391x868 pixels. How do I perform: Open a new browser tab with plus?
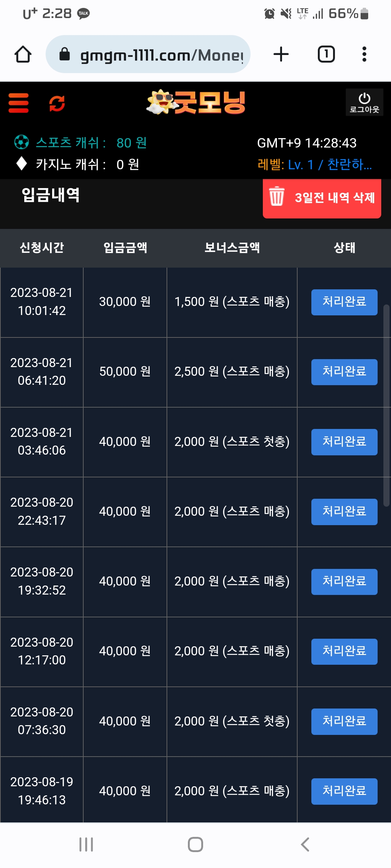point(281,54)
